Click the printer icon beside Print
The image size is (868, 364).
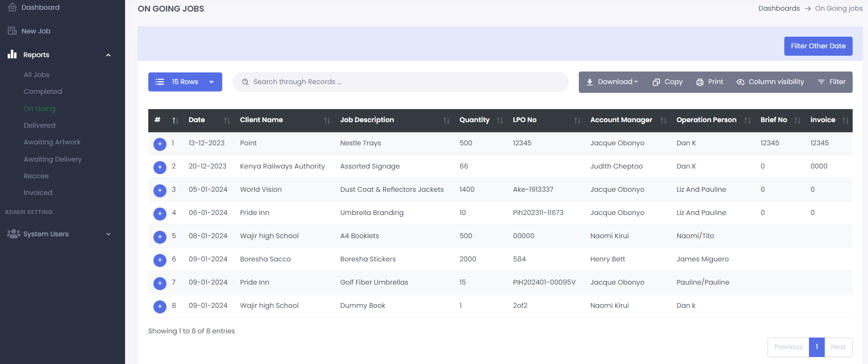(x=700, y=82)
